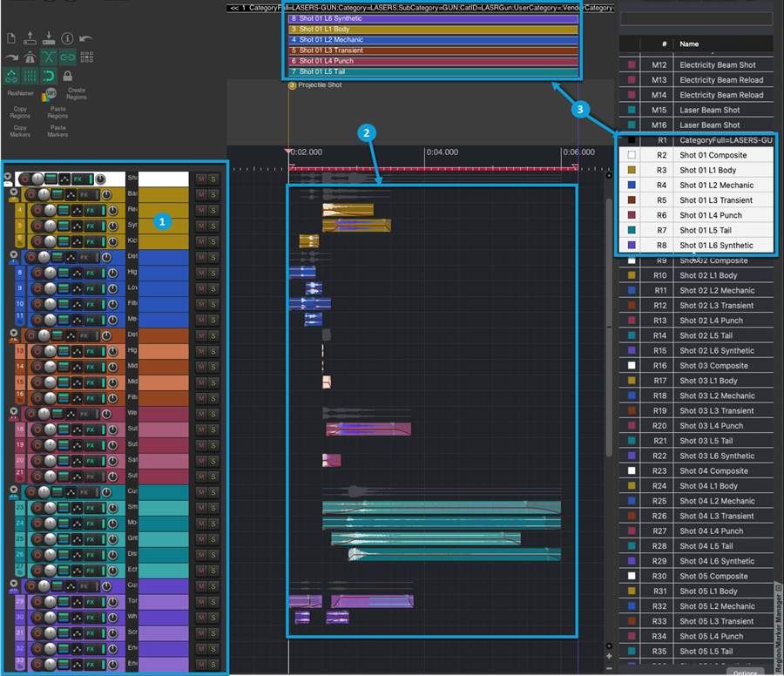Open FX chain on track 4
The image size is (784, 676).
[x=90, y=210]
